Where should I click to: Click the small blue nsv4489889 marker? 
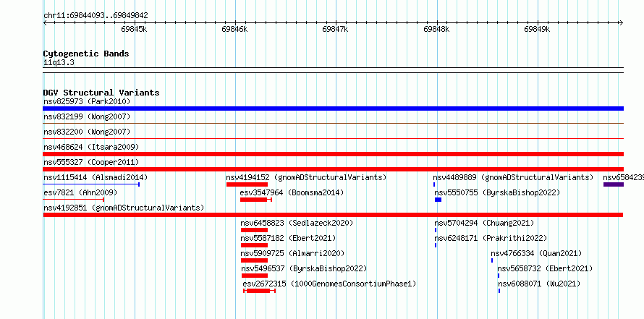pyautogui.click(x=434, y=184)
